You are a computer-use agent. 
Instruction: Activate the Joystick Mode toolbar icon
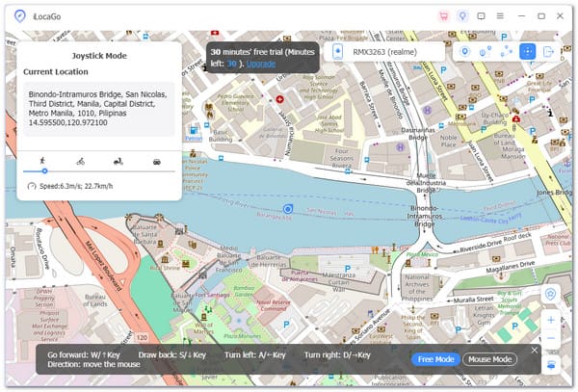pos(528,52)
